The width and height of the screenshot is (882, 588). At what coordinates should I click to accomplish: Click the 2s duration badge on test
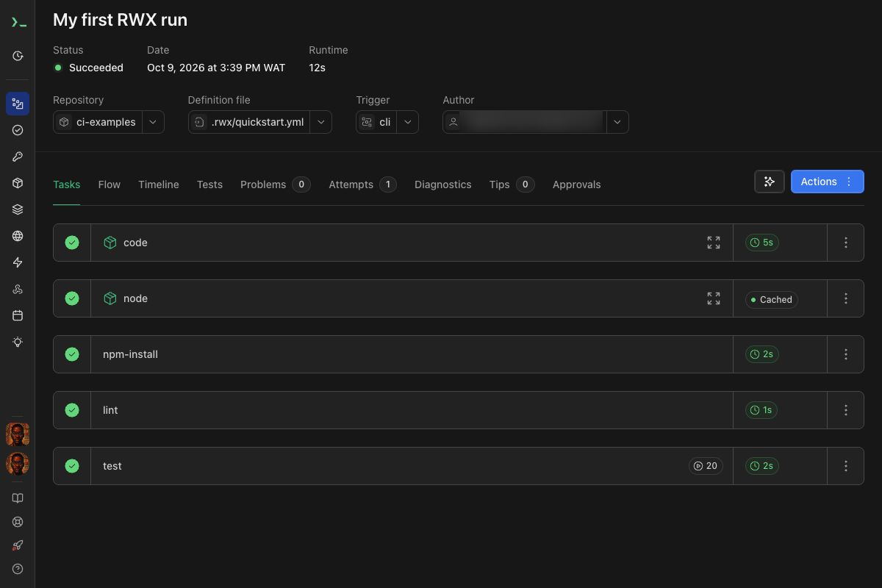[x=762, y=466]
